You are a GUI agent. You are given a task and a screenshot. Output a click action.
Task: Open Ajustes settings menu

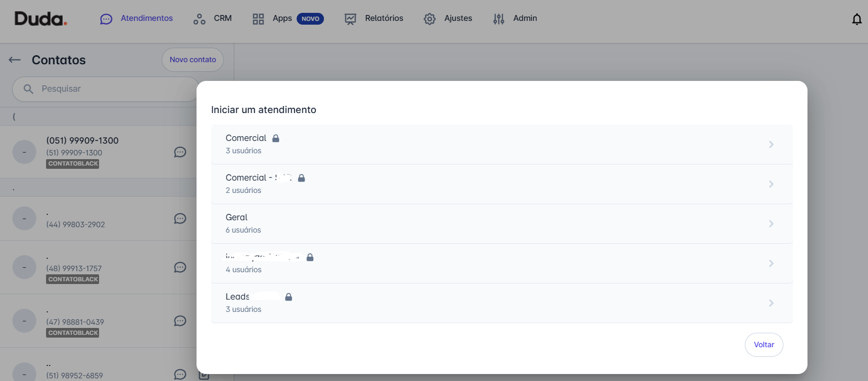click(448, 19)
